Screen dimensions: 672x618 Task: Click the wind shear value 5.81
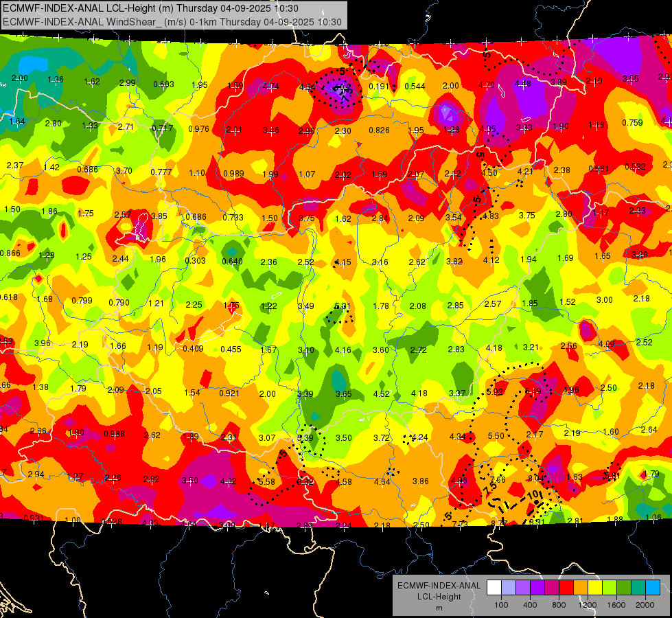coord(612,476)
